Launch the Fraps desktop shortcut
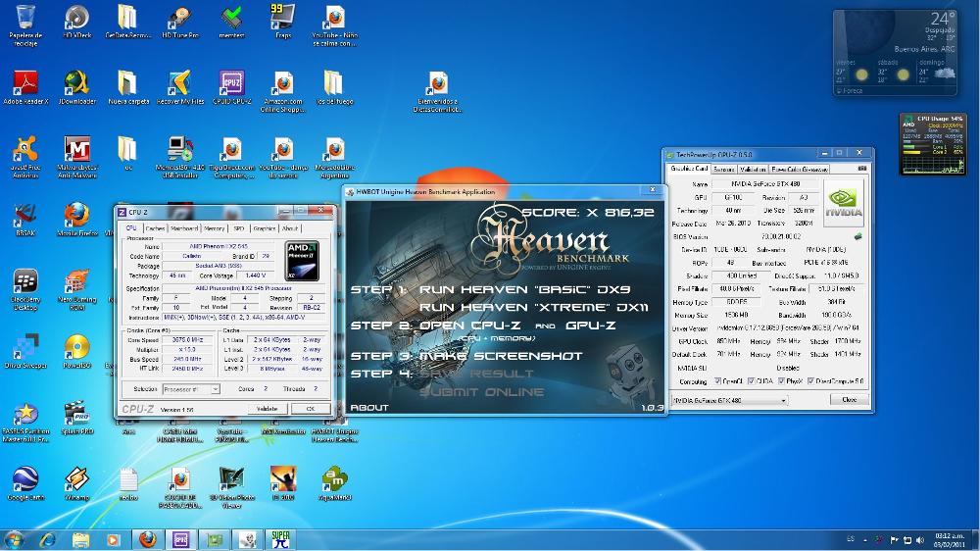This screenshot has width=980, height=551. (283, 22)
